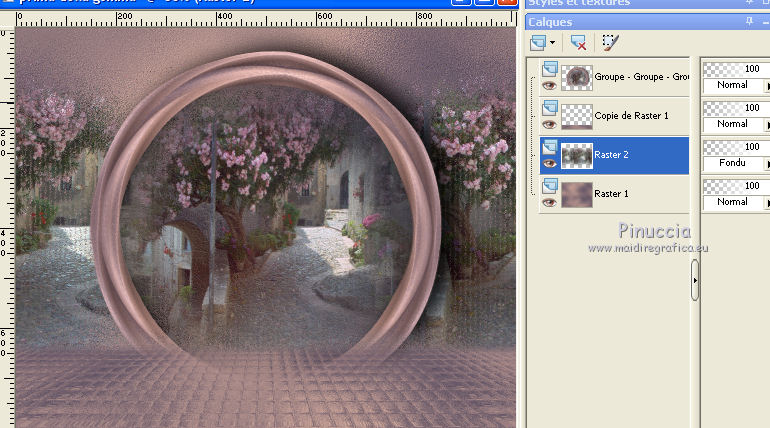Image resolution: width=770 pixels, height=428 pixels.
Task: Click the New Layer icon in Calques toolbar
Action: point(538,43)
